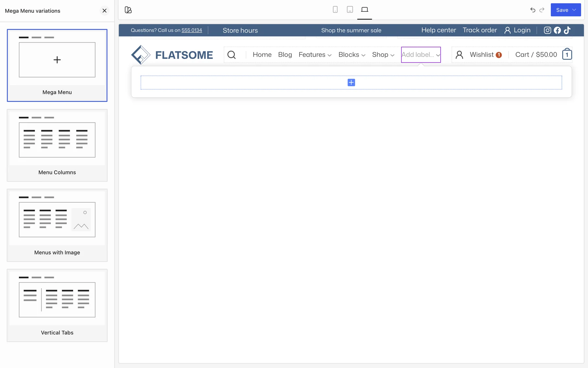This screenshot has width=588, height=368.
Task: Open Cart / $50.00 link
Action: click(x=536, y=55)
